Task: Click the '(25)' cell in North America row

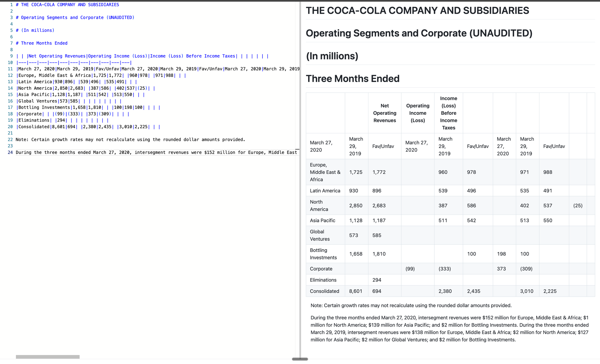Action: click(x=578, y=206)
